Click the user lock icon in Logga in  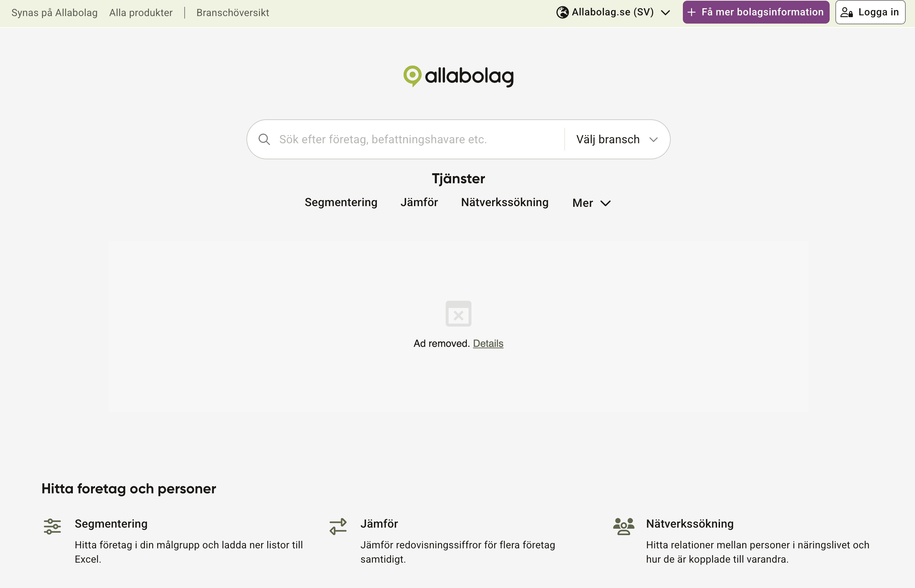846,12
